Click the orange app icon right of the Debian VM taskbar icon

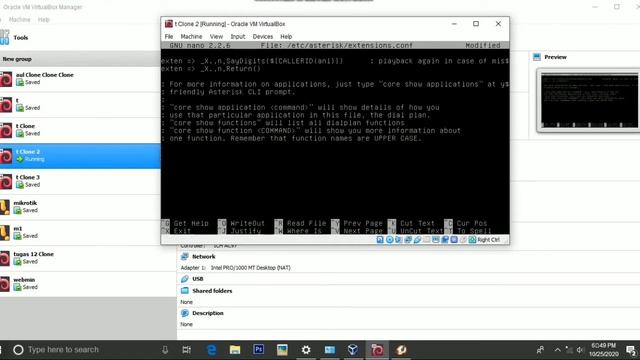point(401,350)
